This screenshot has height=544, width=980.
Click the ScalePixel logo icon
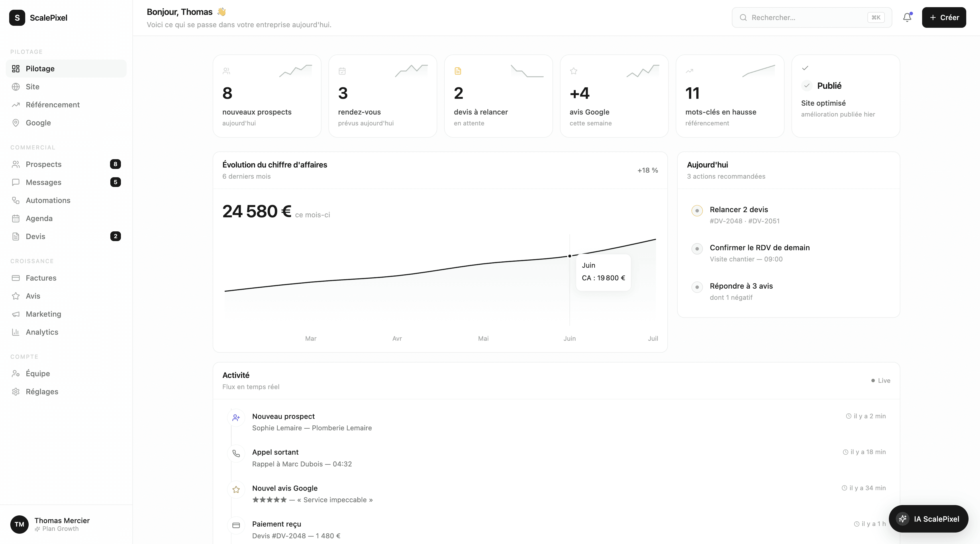17,17
